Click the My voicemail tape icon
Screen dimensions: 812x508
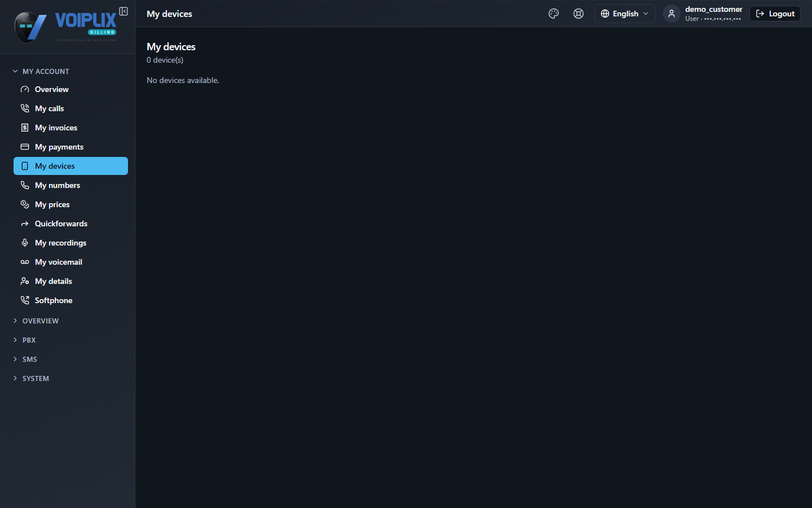click(x=25, y=262)
